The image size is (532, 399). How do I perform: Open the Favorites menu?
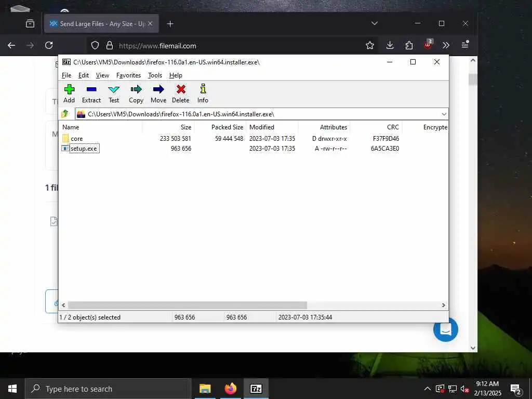pyautogui.click(x=128, y=75)
